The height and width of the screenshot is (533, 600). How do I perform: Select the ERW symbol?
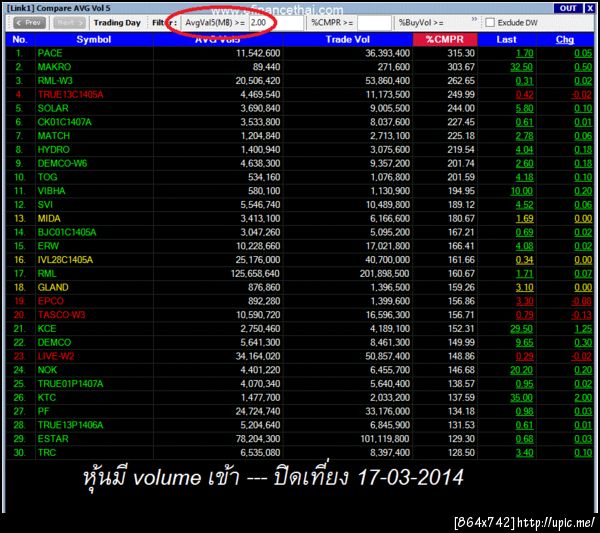pos(48,246)
